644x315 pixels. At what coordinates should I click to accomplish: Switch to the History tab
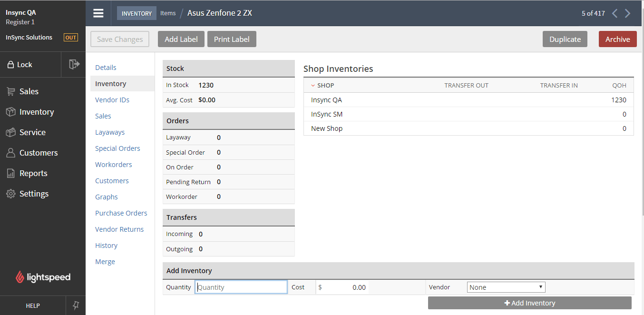coord(106,246)
